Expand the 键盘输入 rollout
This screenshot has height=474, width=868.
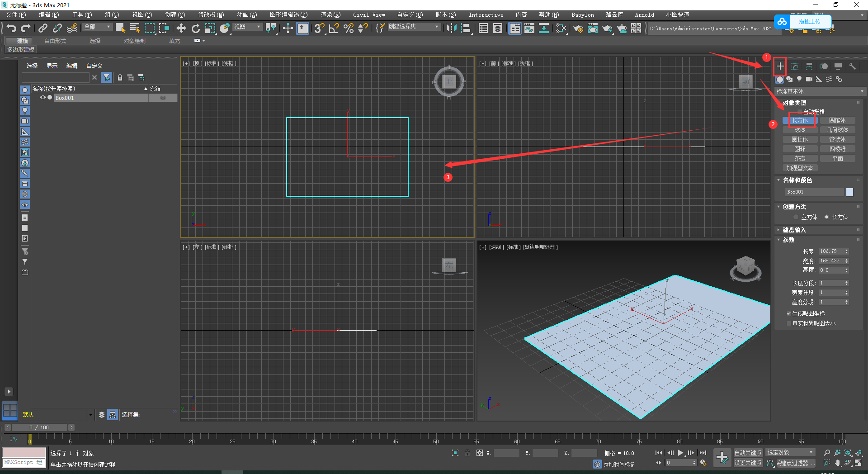(x=794, y=230)
